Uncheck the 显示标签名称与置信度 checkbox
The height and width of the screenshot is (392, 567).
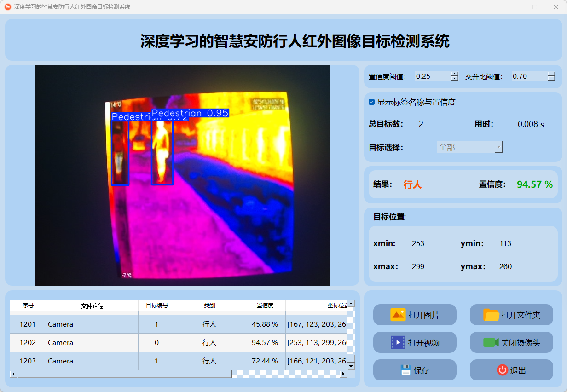click(371, 102)
